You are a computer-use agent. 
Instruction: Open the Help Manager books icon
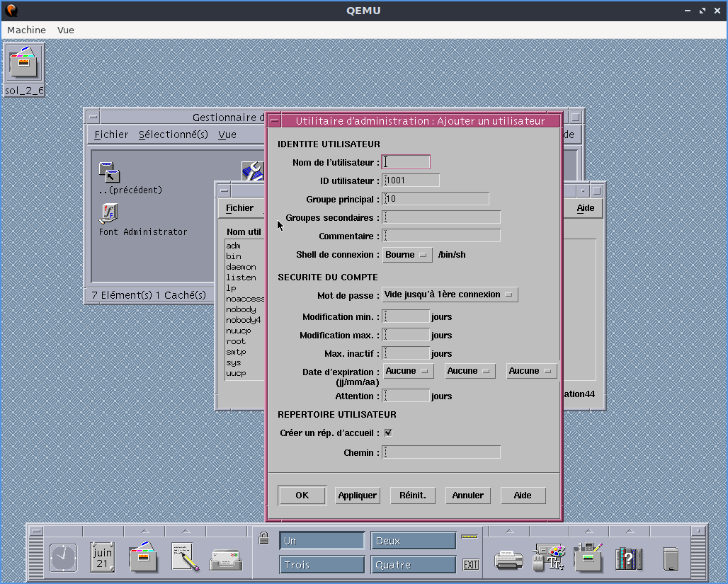(629, 558)
